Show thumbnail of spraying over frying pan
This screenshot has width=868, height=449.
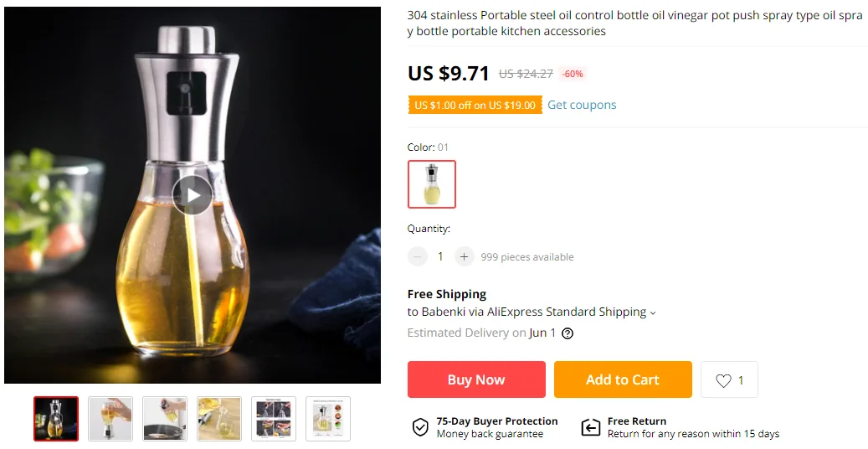[165, 419]
